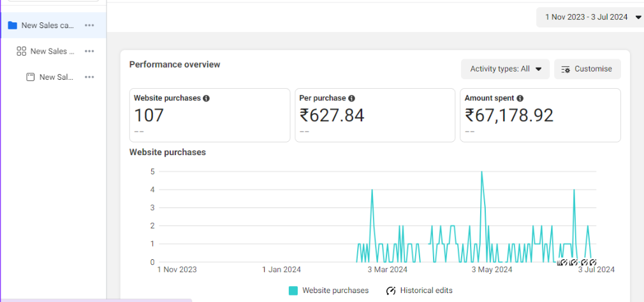Expand the Activity types: All dropdown
Viewport: 644px width, 302px height.
tap(505, 69)
